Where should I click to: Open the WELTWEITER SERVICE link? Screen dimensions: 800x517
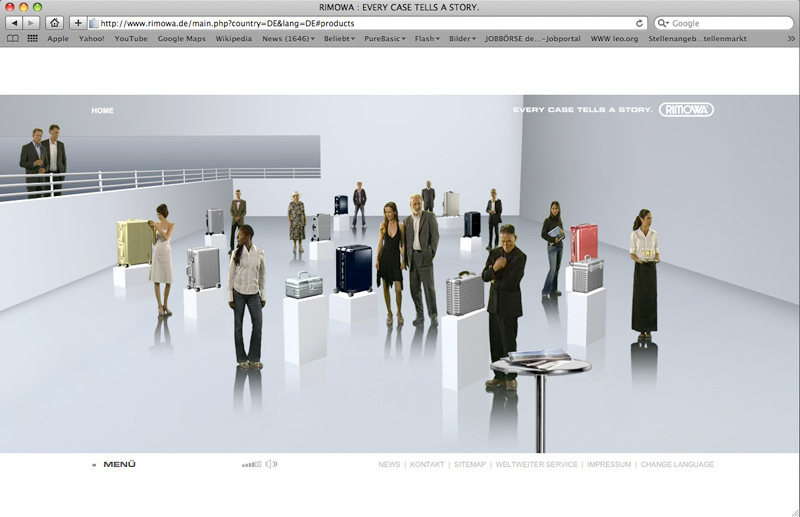pos(537,464)
